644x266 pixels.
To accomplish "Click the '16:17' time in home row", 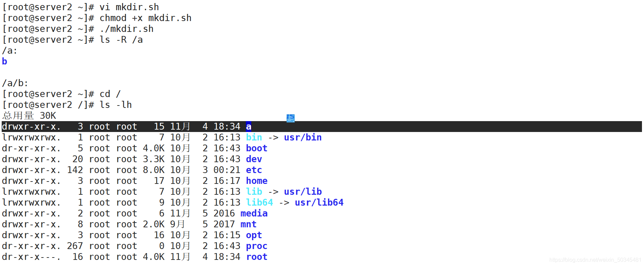I will point(227,181).
